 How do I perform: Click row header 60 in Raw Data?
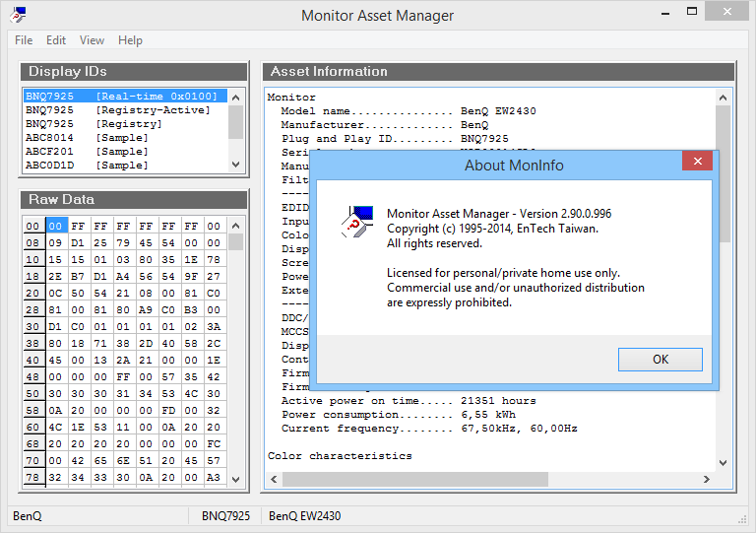32,427
